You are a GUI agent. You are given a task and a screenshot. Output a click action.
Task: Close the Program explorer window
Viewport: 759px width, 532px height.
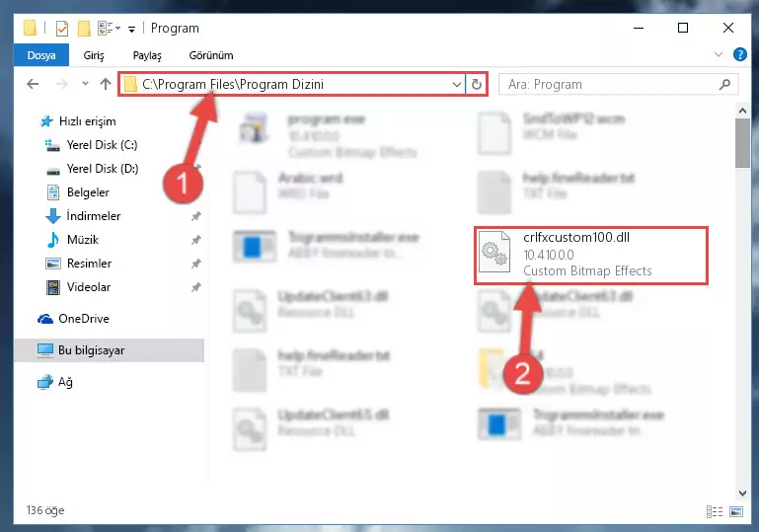coord(728,28)
